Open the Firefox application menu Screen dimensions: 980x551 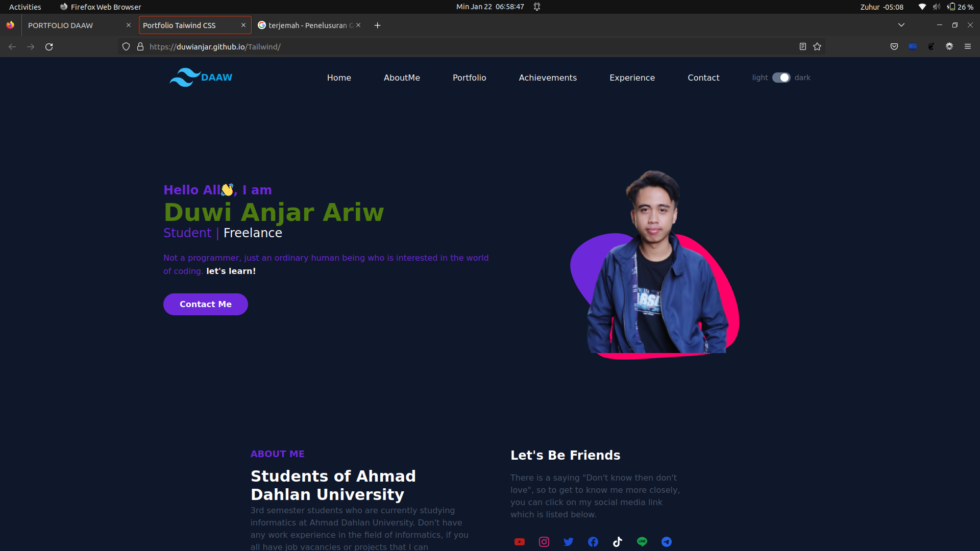[x=968, y=46]
